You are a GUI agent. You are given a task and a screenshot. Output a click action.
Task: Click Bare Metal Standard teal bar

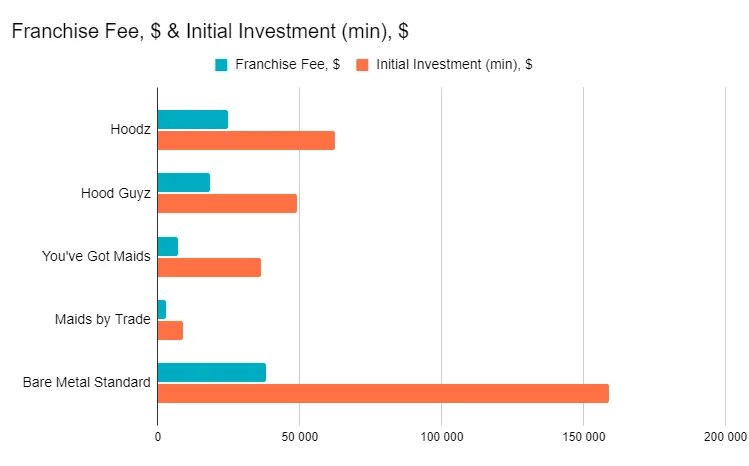211,372
